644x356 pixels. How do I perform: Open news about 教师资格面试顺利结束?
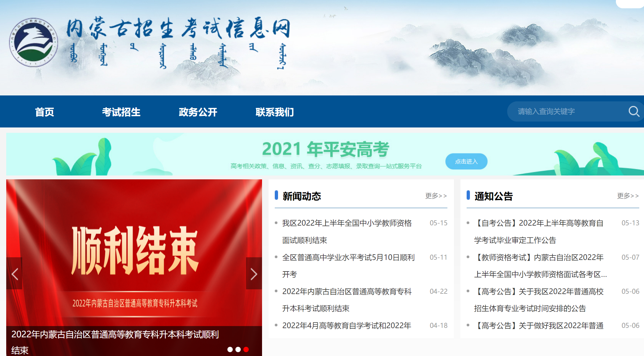pos(347,223)
